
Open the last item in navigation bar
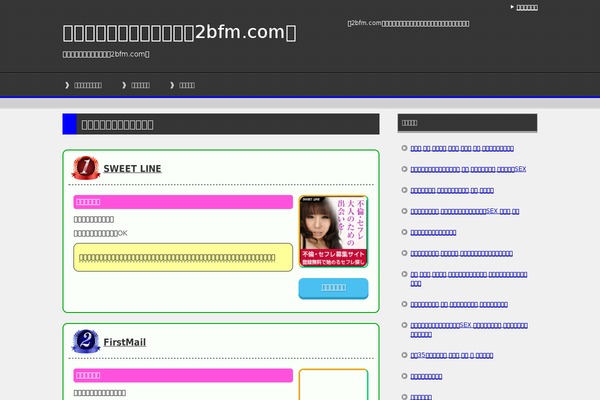coord(183,85)
